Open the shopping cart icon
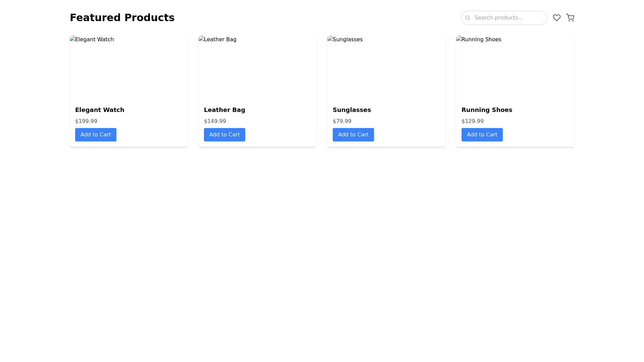 click(x=570, y=18)
